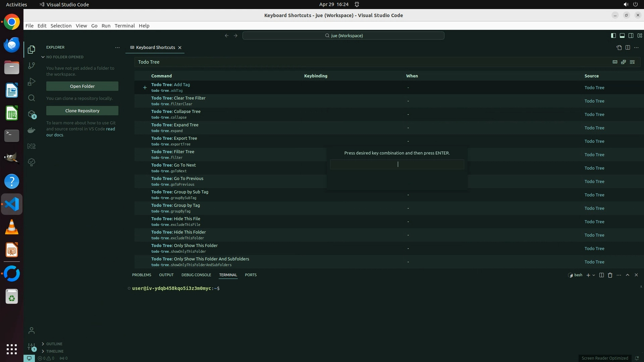Expand the Outline section

pyautogui.click(x=54, y=344)
